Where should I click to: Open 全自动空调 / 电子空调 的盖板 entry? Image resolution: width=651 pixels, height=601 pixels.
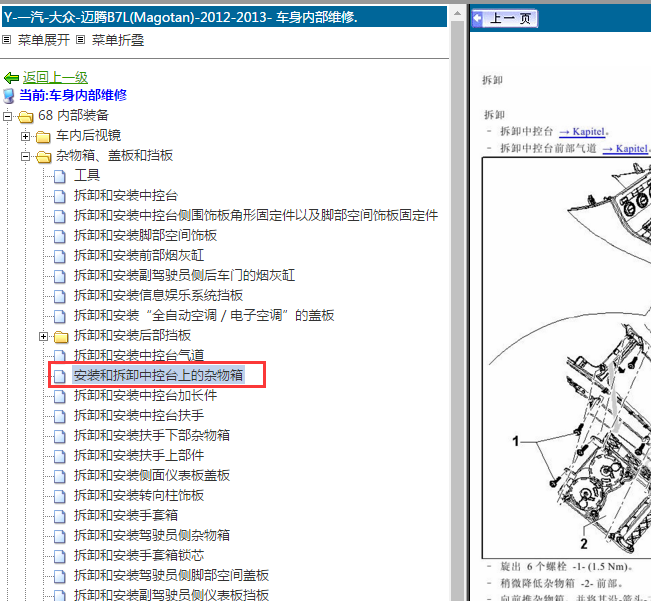(x=204, y=315)
